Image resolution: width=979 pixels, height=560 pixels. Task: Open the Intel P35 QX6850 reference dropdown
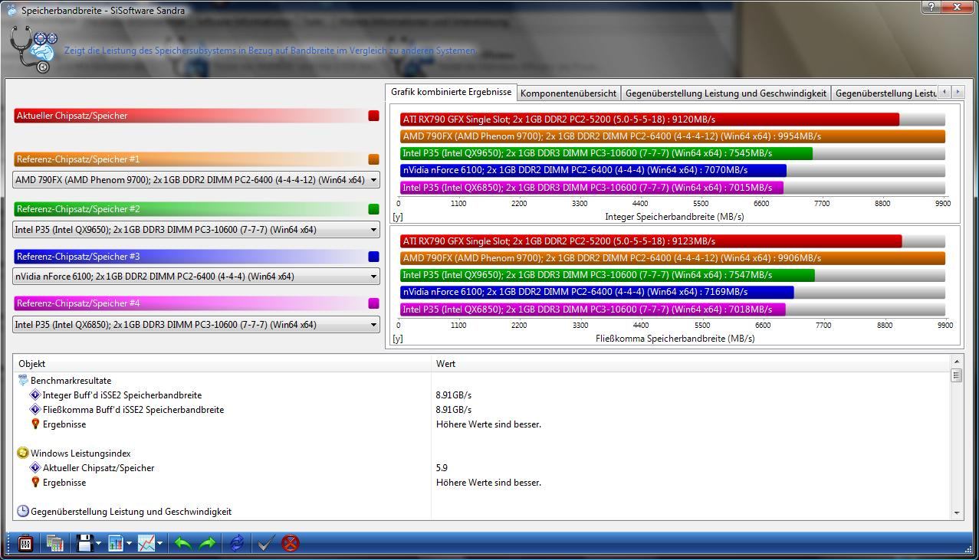coord(196,325)
